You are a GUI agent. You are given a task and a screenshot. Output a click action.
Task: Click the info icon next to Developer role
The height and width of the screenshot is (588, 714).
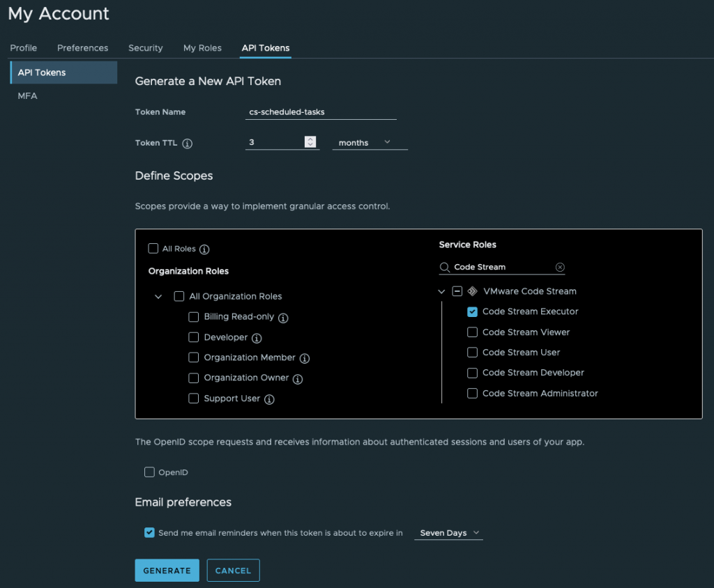point(257,338)
